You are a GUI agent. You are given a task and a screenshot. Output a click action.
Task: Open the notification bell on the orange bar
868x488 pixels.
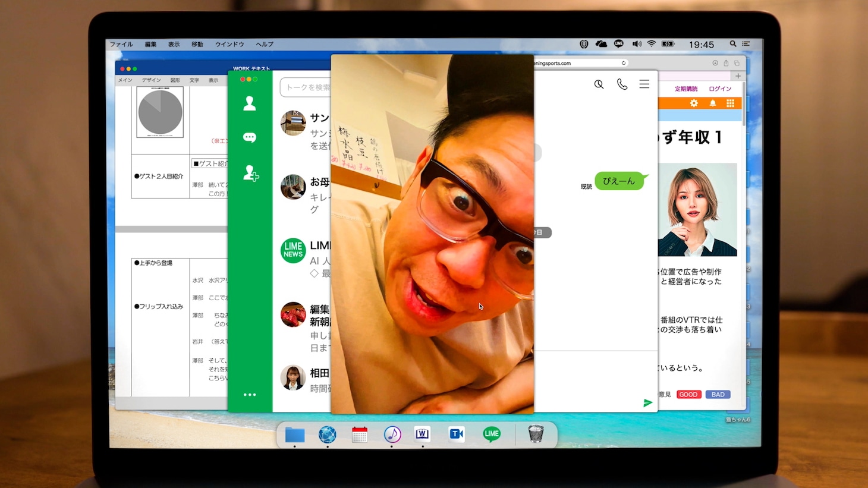[x=712, y=103]
